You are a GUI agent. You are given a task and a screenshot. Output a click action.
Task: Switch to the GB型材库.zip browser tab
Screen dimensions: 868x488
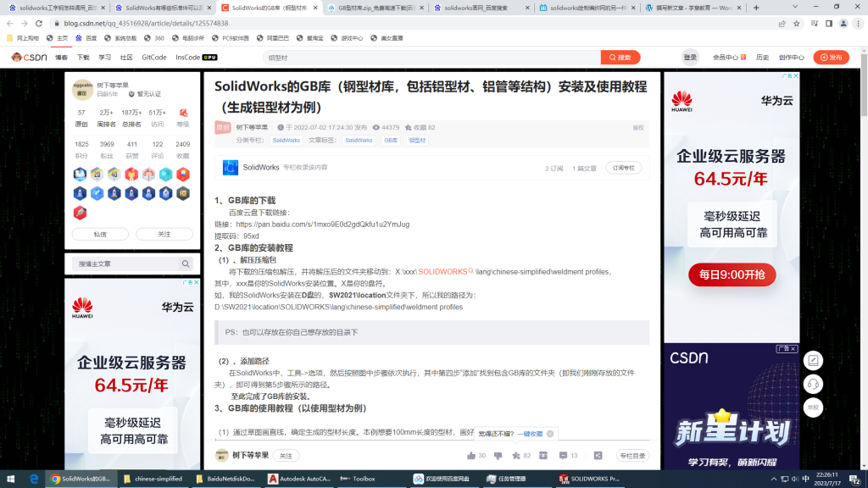(x=375, y=8)
